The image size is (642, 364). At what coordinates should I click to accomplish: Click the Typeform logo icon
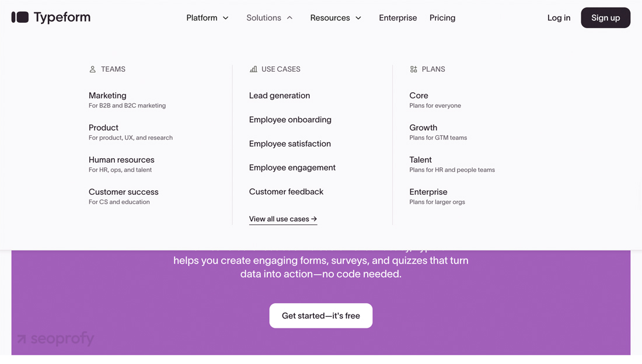(x=20, y=17)
